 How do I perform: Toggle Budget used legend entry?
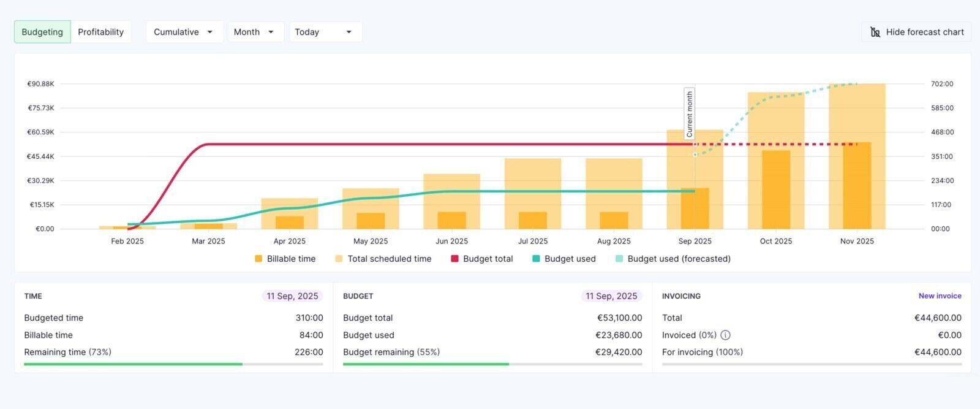564,259
